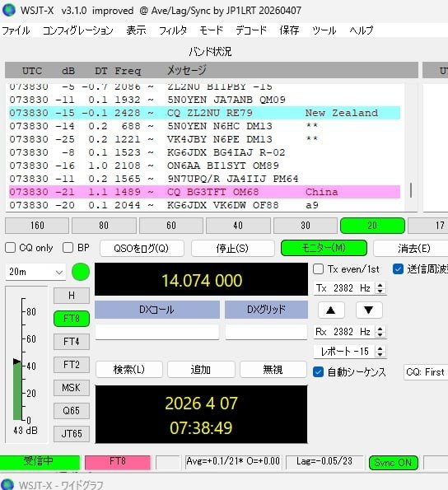Uncheck the 送信周波数 hold checkbox
The image size is (448, 490).
click(398, 269)
